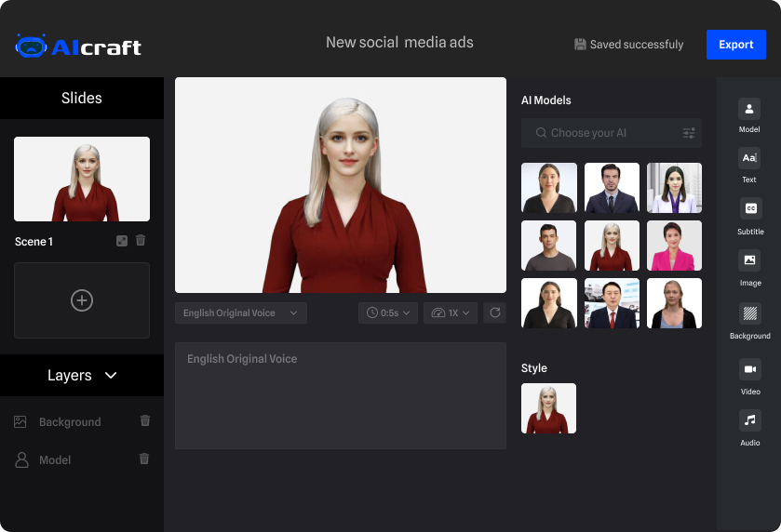Select the Background tool icon
The width and height of the screenshot is (781, 532).
click(749, 313)
